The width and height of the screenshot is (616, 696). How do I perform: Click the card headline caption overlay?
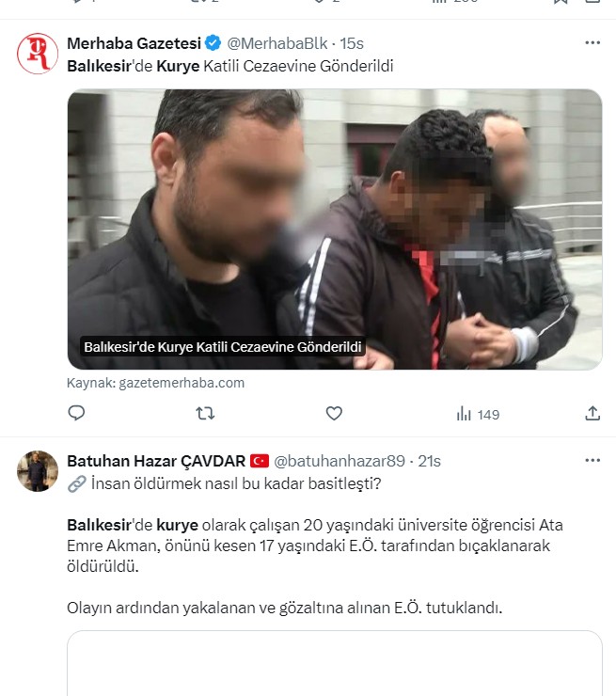pyautogui.click(x=223, y=347)
